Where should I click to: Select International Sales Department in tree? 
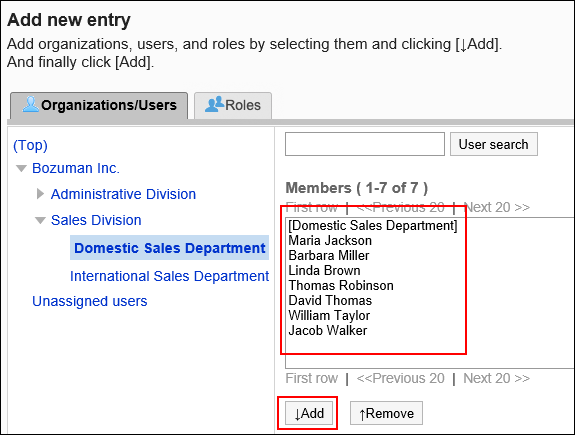point(169,276)
